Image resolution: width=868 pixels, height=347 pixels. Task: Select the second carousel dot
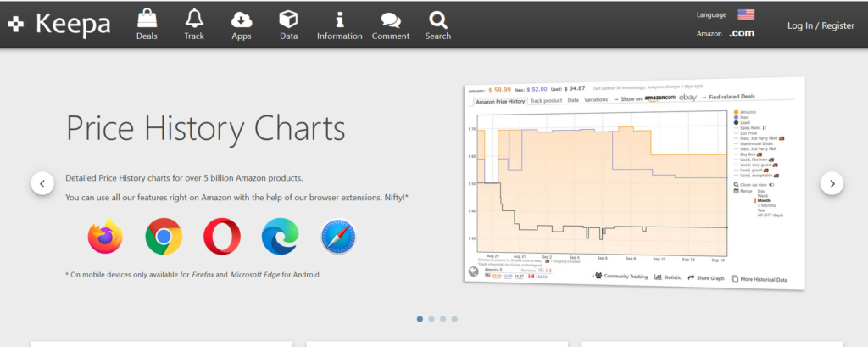click(431, 319)
